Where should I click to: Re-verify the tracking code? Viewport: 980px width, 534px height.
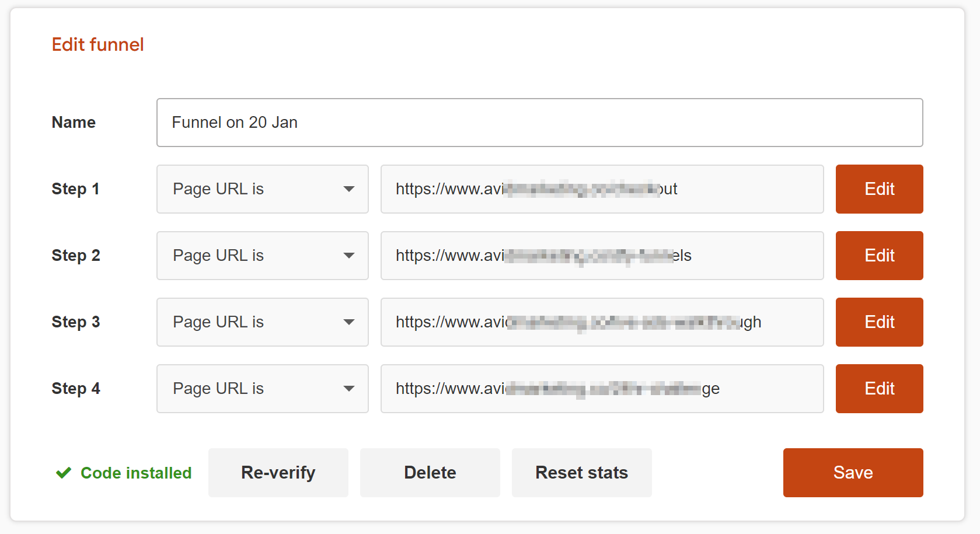[278, 473]
